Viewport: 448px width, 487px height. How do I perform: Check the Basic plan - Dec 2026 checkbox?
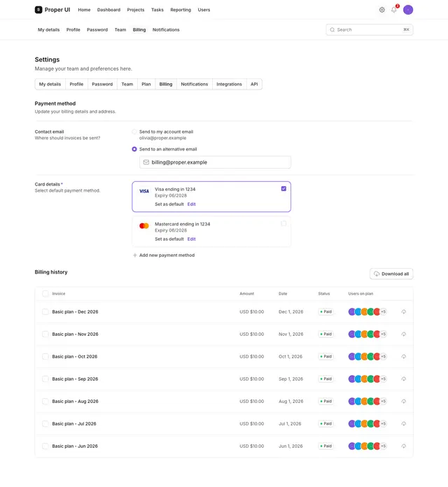(x=45, y=311)
